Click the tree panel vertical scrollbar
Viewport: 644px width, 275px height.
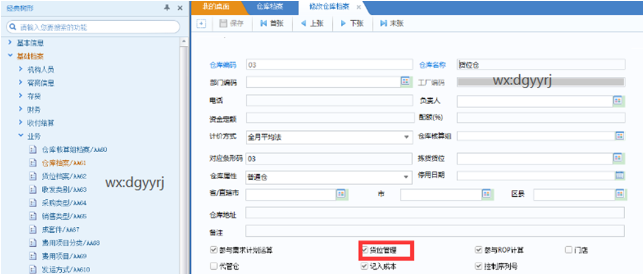point(184,156)
